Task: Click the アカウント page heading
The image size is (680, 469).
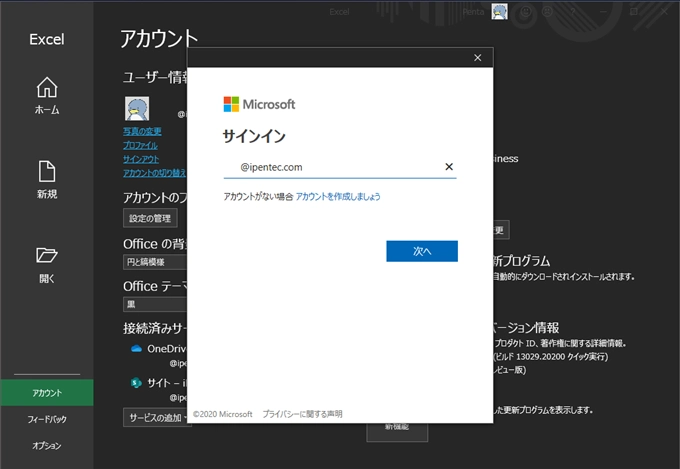Action: (x=159, y=39)
